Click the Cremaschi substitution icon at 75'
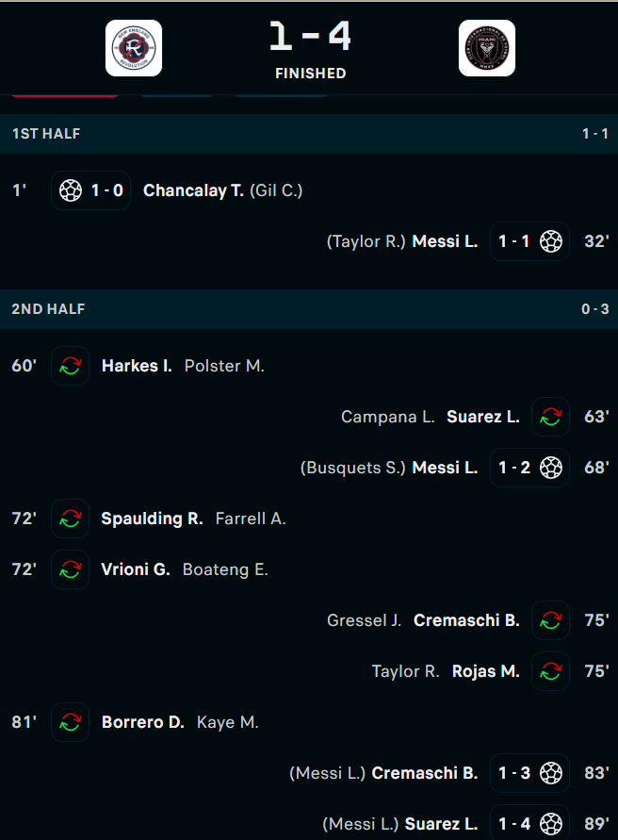The width and height of the screenshot is (618, 840). [551, 620]
